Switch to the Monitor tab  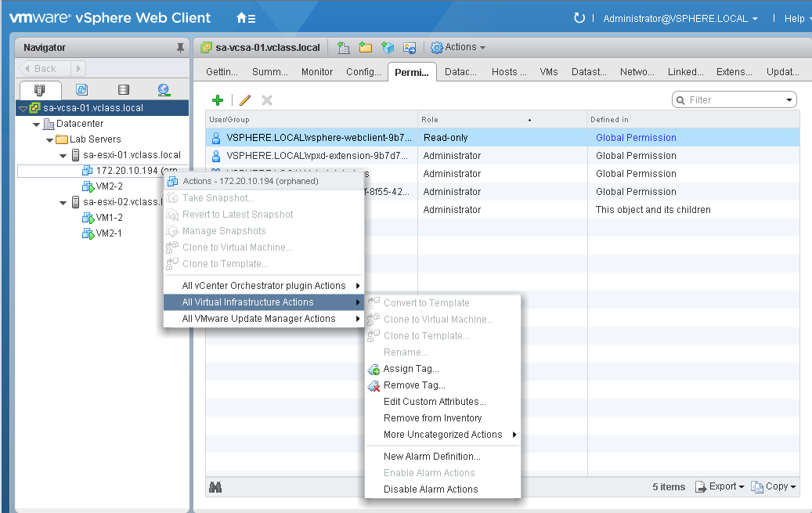(x=316, y=71)
